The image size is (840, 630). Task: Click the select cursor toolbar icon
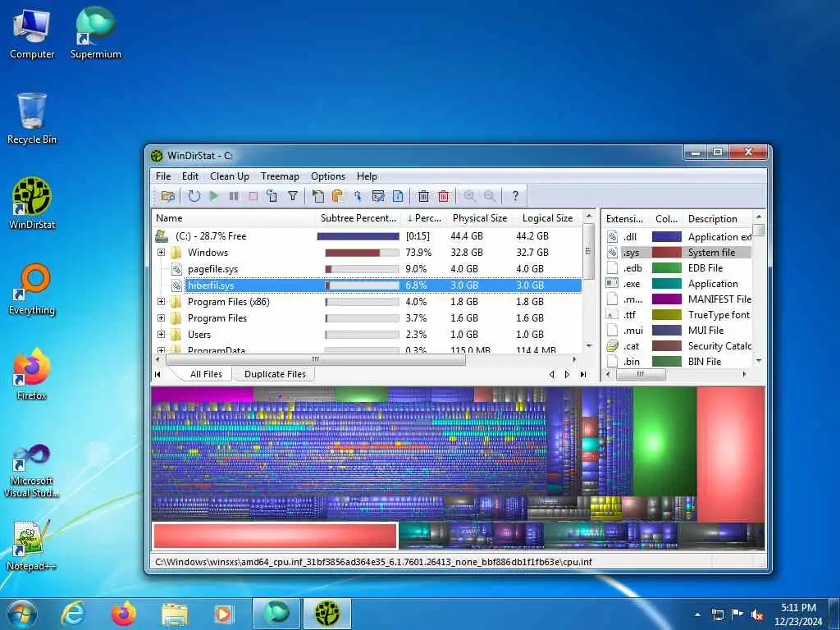358,196
